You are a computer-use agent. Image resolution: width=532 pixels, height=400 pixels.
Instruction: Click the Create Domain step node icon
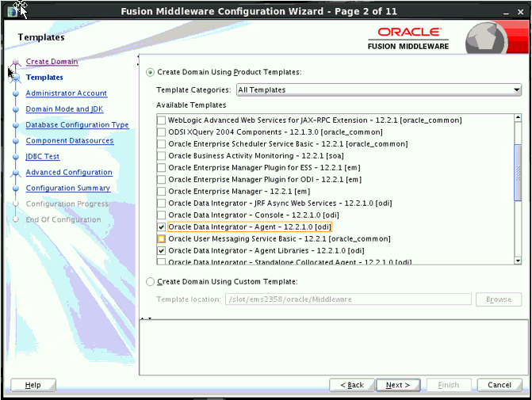15,62
